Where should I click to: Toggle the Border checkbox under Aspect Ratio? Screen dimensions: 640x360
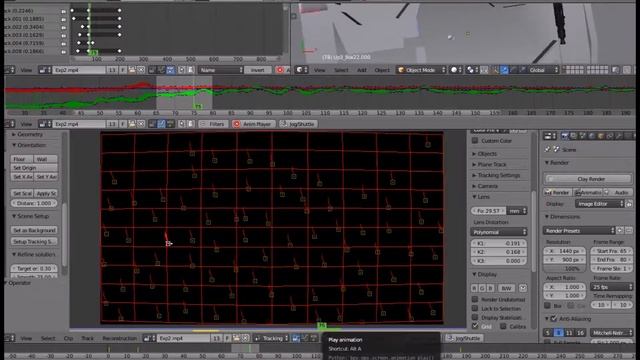[x=547, y=305]
